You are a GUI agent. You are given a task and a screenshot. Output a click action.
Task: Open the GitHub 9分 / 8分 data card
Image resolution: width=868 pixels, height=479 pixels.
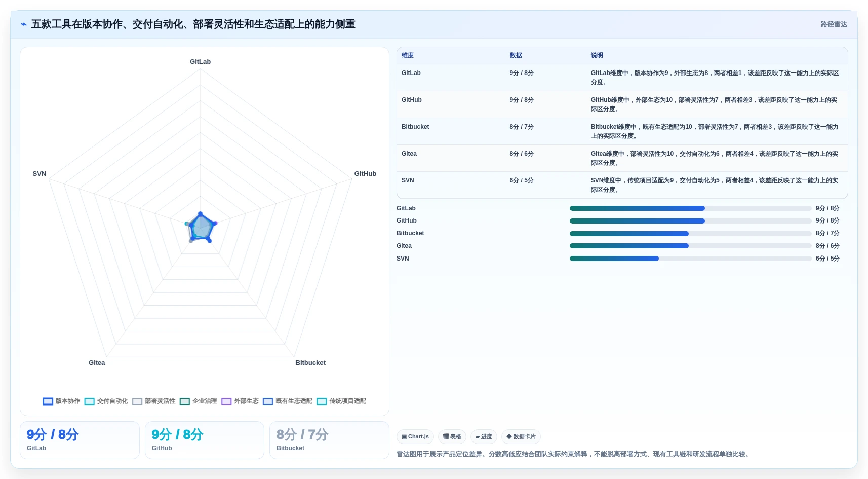pos(205,440)
